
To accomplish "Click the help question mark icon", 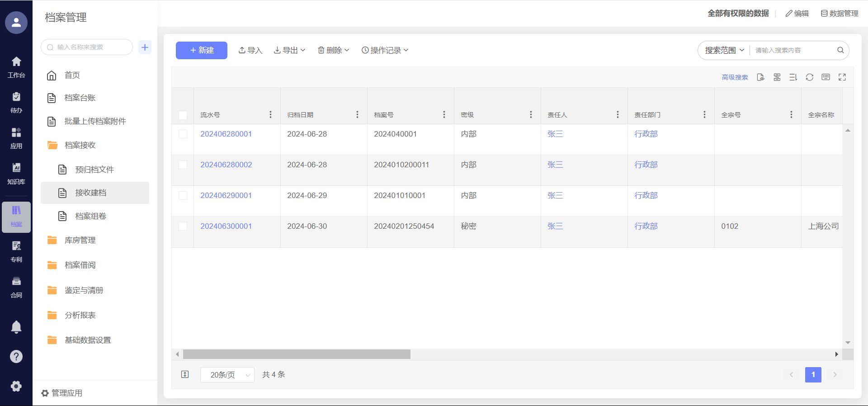I will [x=16, y=357].
